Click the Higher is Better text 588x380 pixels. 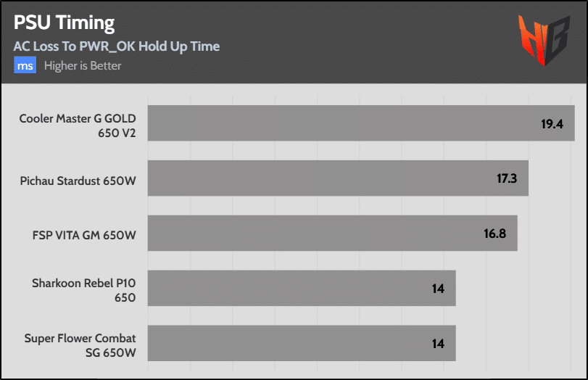click(x=83, y=66)
